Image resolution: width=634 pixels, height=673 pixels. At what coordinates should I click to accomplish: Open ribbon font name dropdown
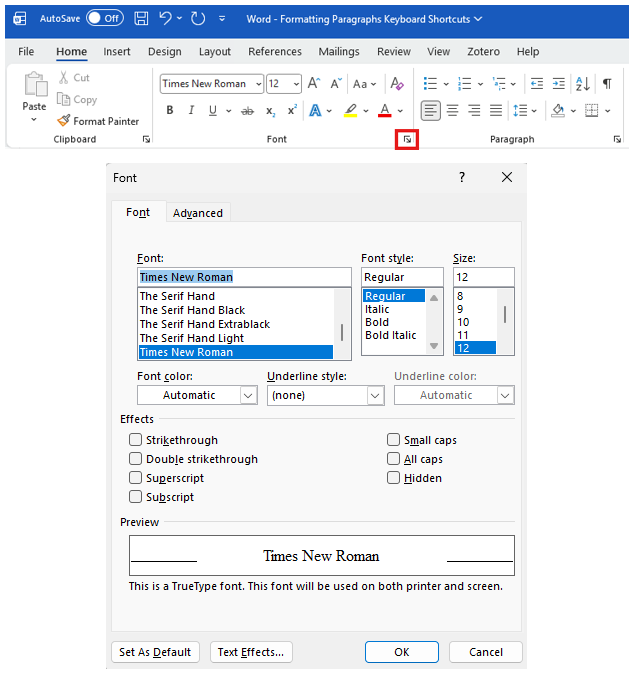pyautogui.click(x=258, y=84)
